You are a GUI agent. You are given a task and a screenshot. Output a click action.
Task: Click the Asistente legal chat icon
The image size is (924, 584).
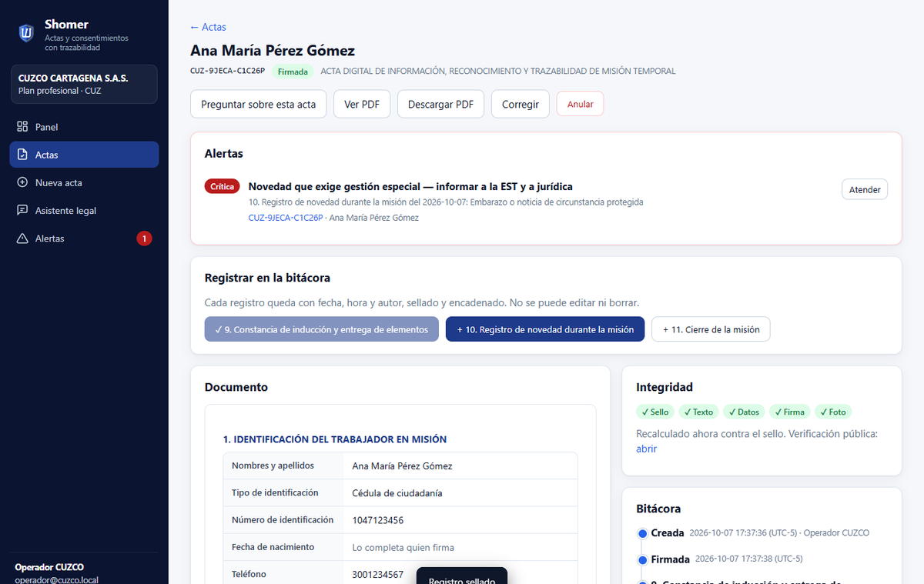(x=22, y=210)
